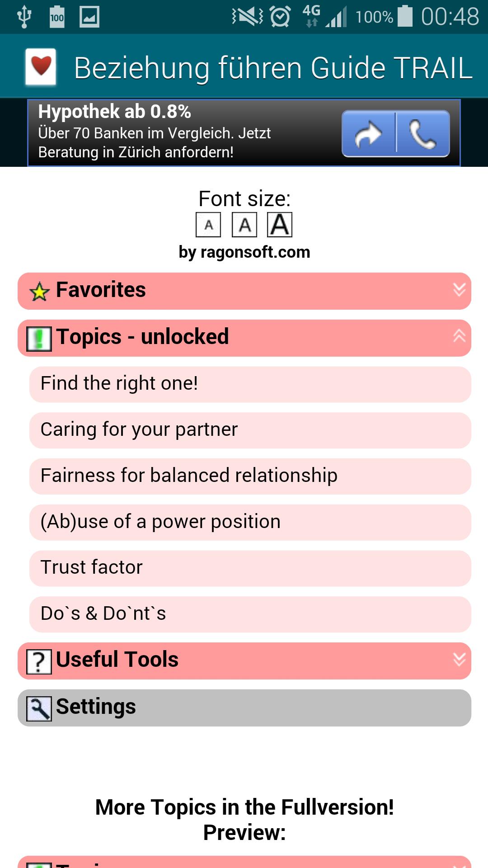
Task: Select the smallest font size A button
Action: click(208, 224)
